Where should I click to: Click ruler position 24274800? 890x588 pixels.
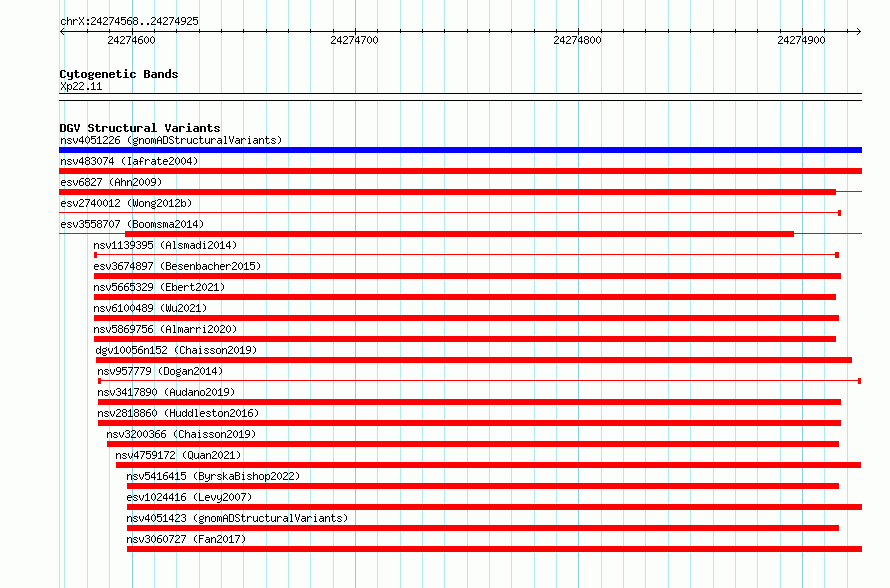(x=577, y=40)
